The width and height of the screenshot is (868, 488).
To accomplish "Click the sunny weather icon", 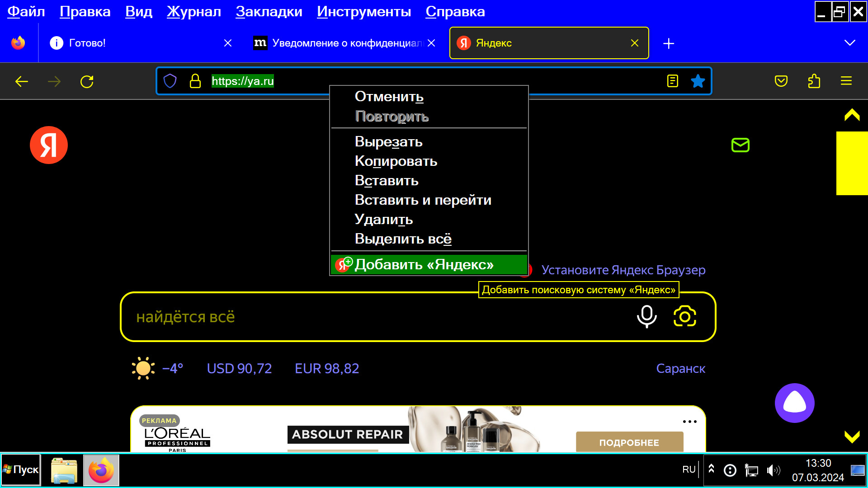I will pos(143,368).
